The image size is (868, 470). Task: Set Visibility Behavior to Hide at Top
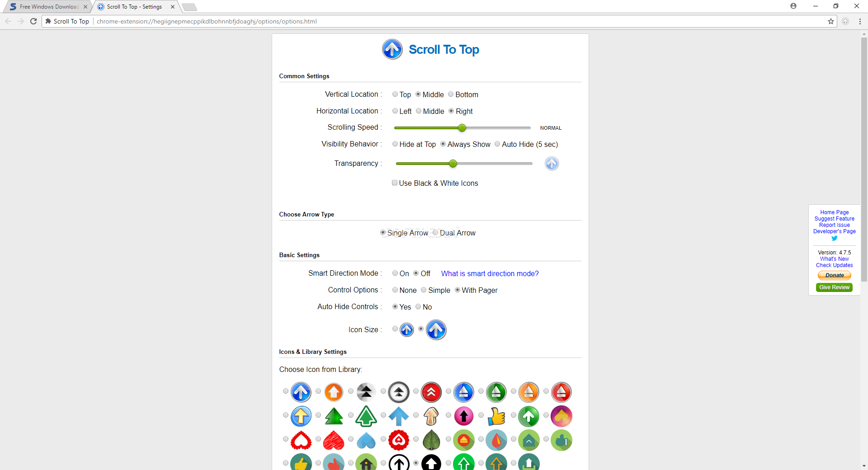(395, 144)
